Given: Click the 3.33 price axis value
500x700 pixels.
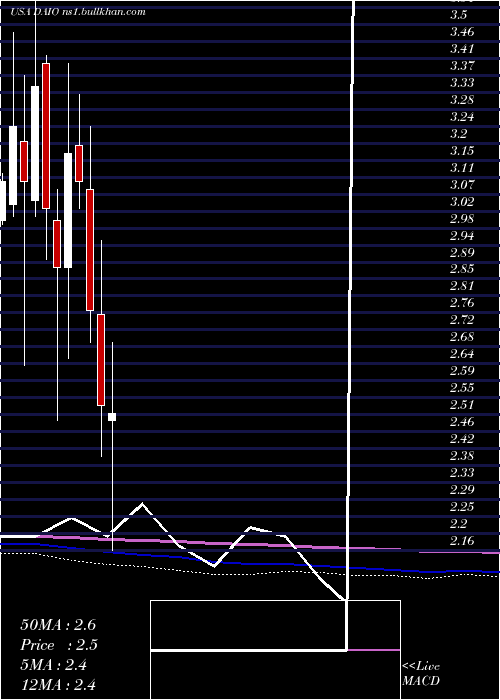Looking at the screenshot, I should pos(462,83).
